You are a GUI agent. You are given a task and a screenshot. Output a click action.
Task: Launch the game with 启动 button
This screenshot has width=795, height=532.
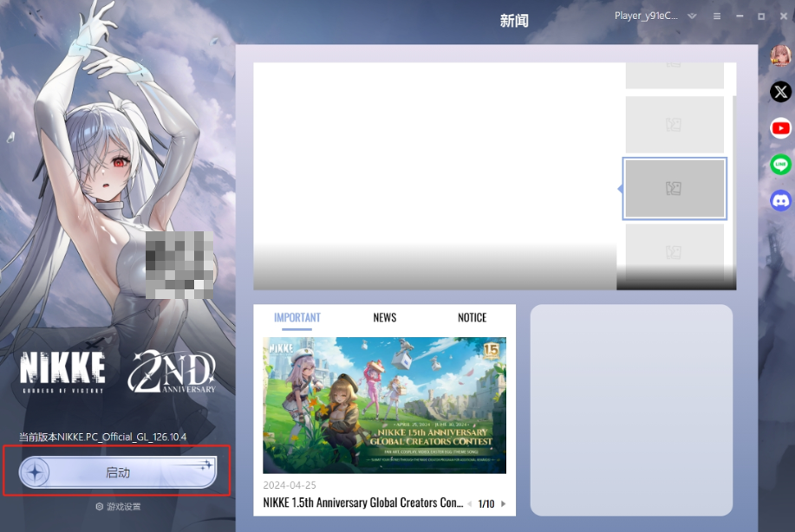pyautogui.click(x=118, y=472)
